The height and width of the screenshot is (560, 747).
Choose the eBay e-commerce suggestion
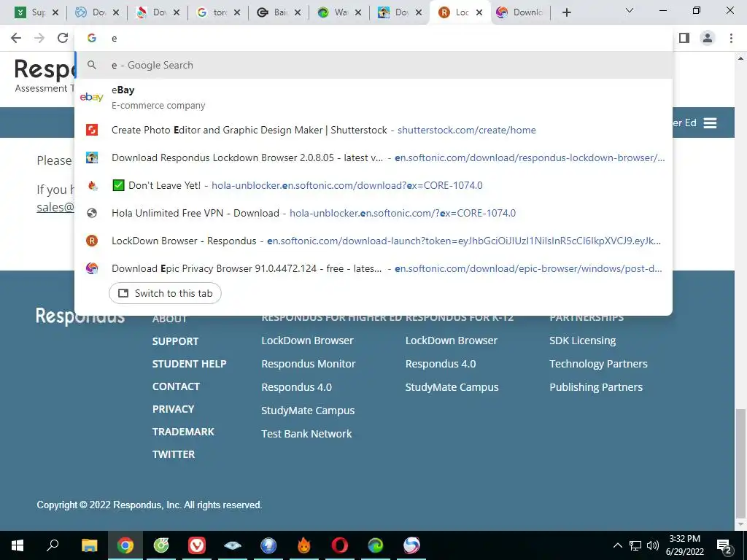coord(373,97)
